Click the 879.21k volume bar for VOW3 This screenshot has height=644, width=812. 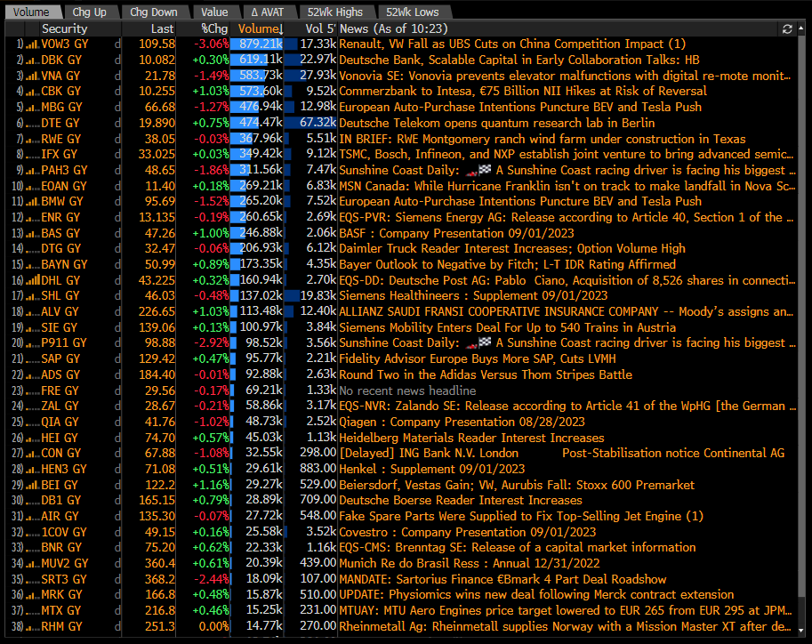257,44
